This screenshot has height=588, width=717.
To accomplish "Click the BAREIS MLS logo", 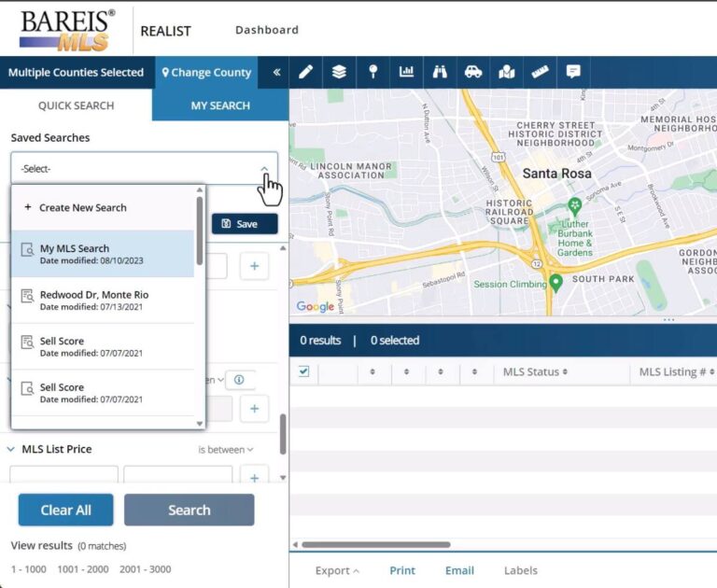I will point(67,30).
